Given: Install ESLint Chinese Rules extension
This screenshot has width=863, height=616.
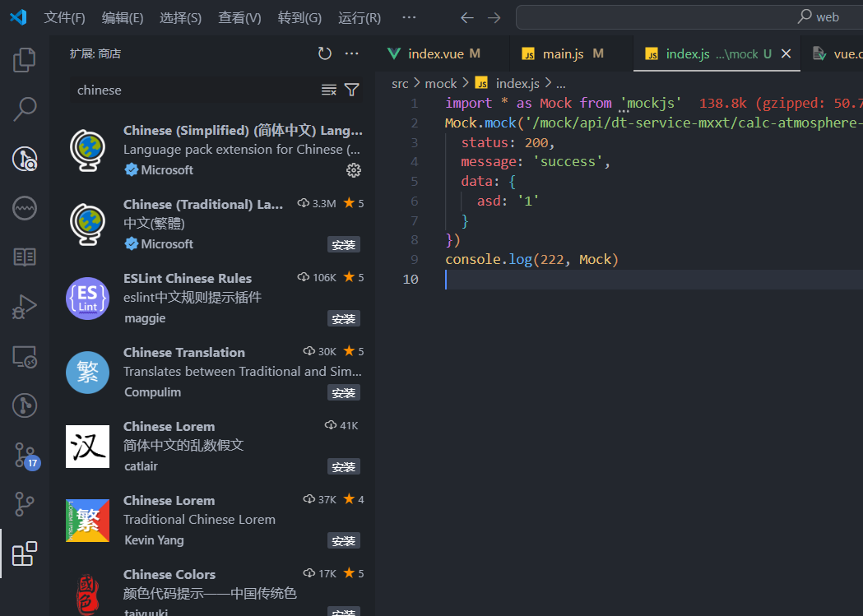Looking at the screenshot, I should pos(343,319).
